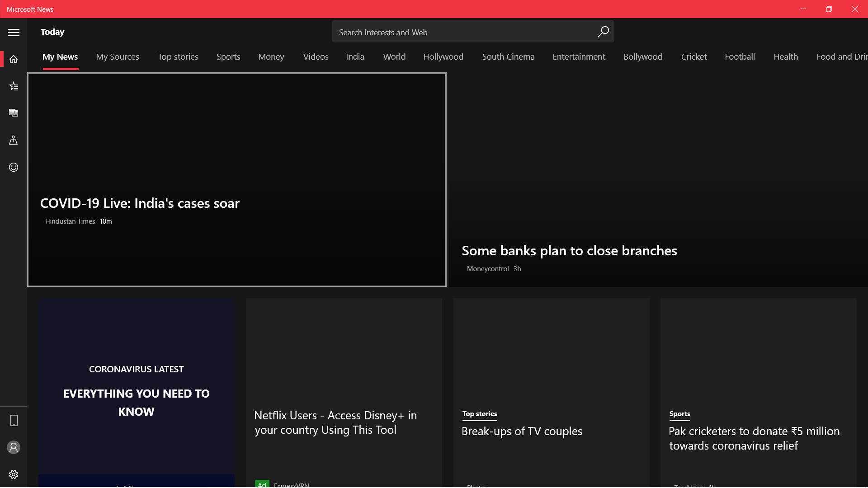868x488 pixels.
Task: Open the account profile icon
Action: coord(14,447)
